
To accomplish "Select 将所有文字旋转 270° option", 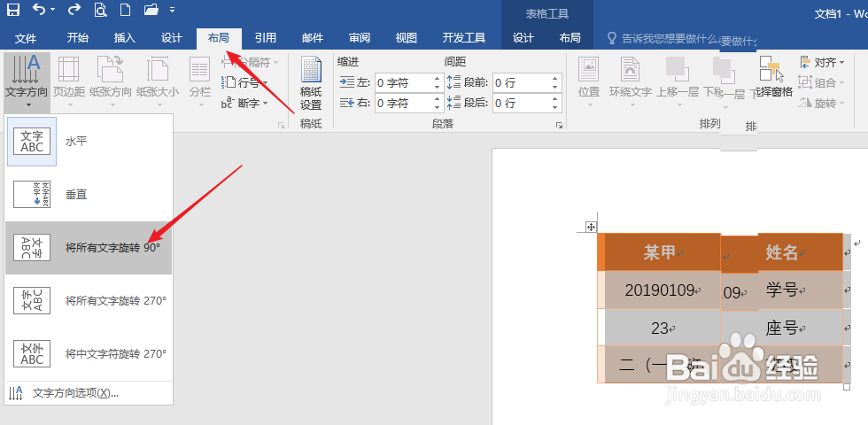I will coord(89,301).
